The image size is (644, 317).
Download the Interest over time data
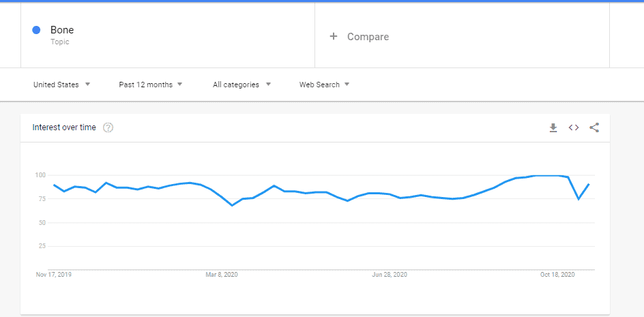click(553, 127)
